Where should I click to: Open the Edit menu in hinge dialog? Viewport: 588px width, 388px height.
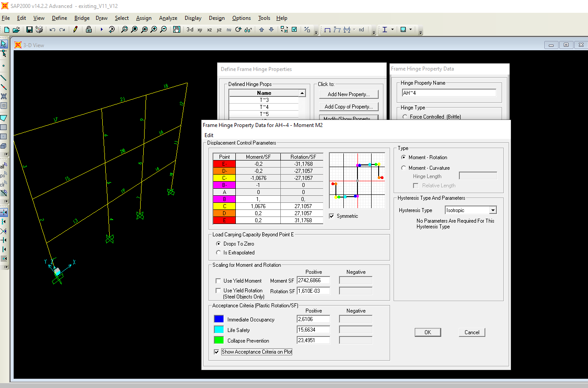[209, 135]
